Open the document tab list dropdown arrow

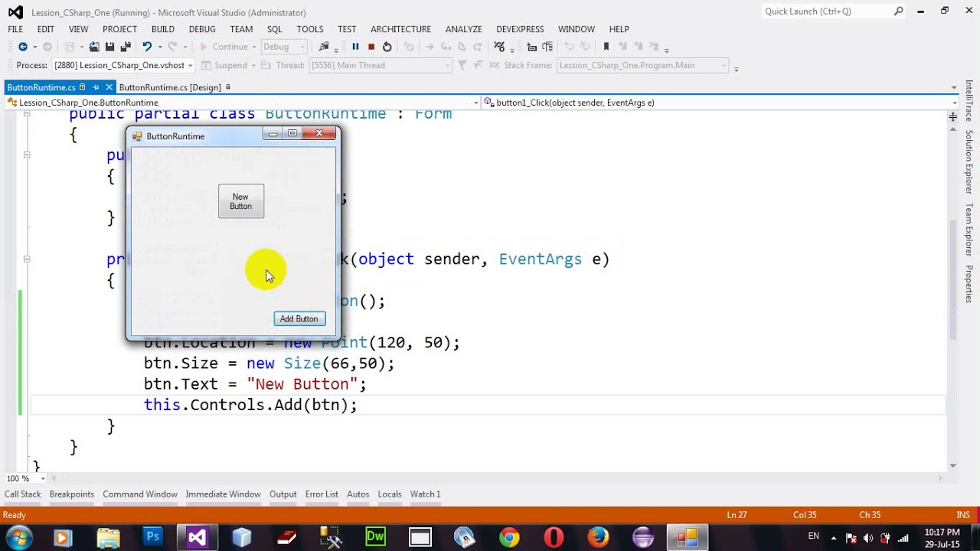pos(954,87)
